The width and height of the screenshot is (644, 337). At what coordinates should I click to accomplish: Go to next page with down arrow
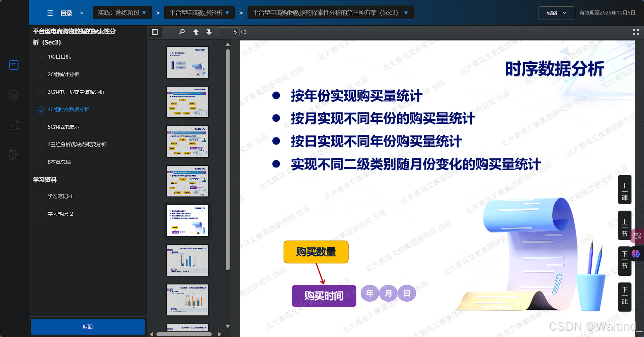(x=209, y=32)
